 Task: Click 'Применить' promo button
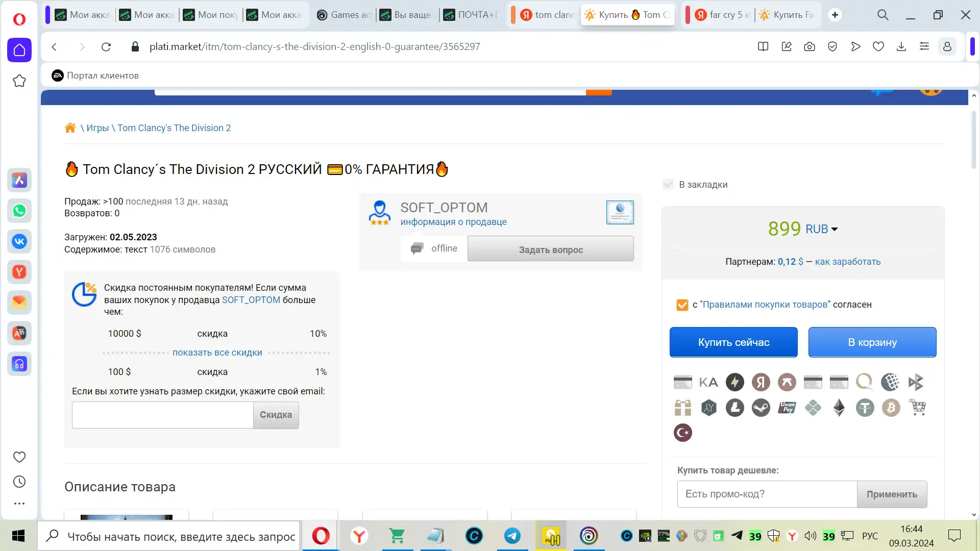tap(892, 494)
